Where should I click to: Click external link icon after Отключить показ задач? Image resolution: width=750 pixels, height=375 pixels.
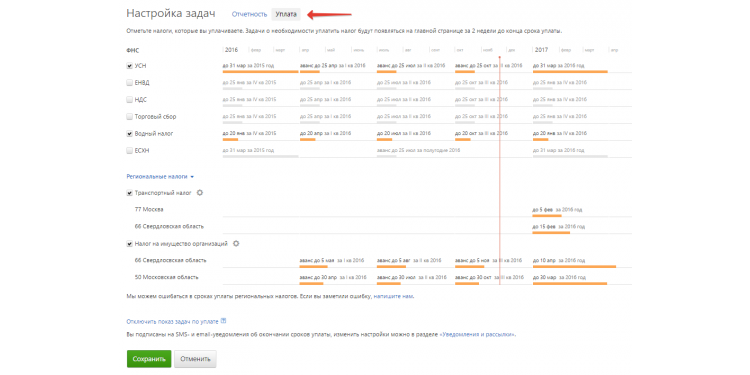[224, 321]
